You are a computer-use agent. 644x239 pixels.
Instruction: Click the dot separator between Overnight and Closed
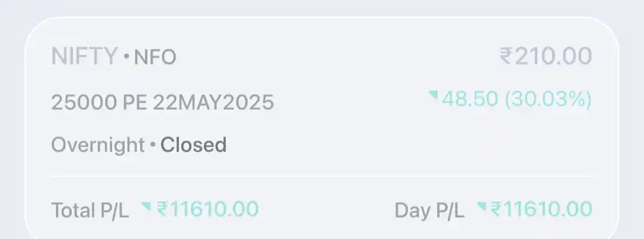coord(153,145)
